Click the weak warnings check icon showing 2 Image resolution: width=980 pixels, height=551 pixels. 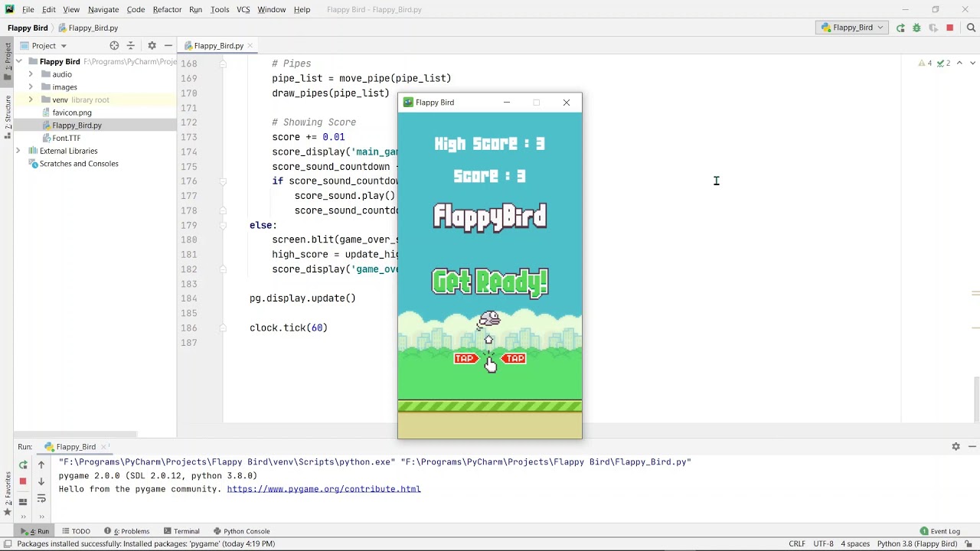tap(944, 63)
